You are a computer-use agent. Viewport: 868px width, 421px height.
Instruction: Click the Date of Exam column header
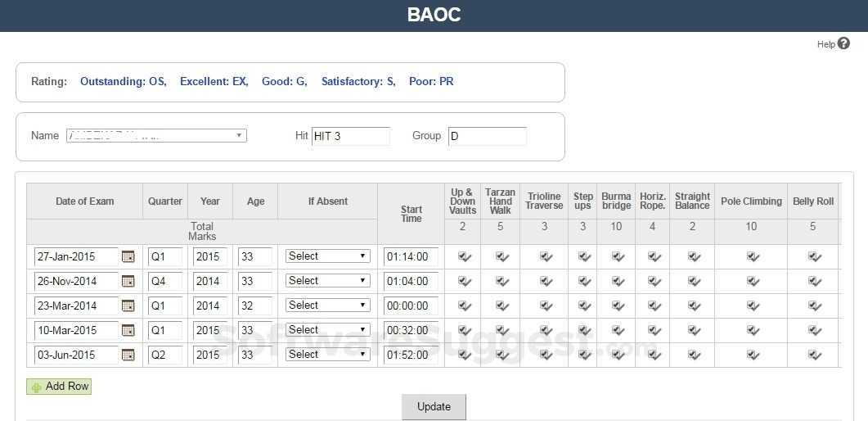coord(85,201)
